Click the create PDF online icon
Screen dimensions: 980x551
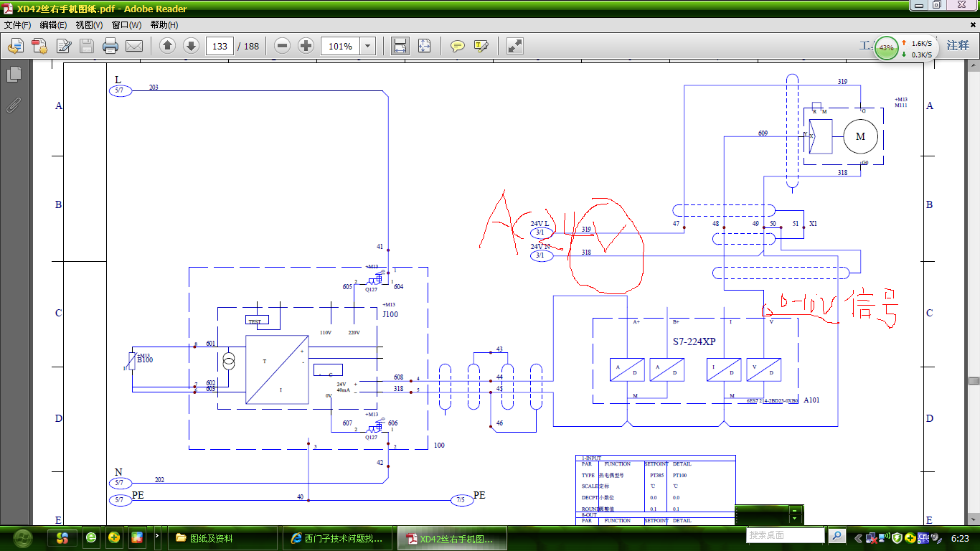click(16, 46)
